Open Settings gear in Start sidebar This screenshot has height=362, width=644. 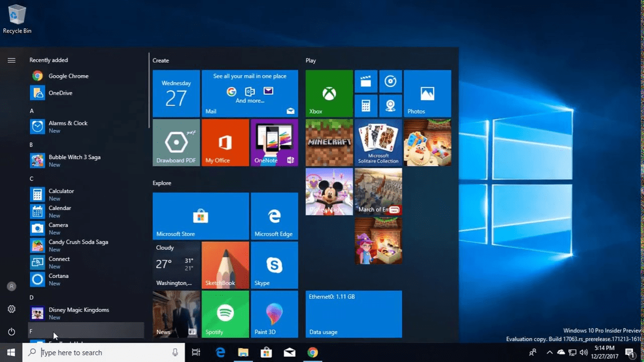11,309
